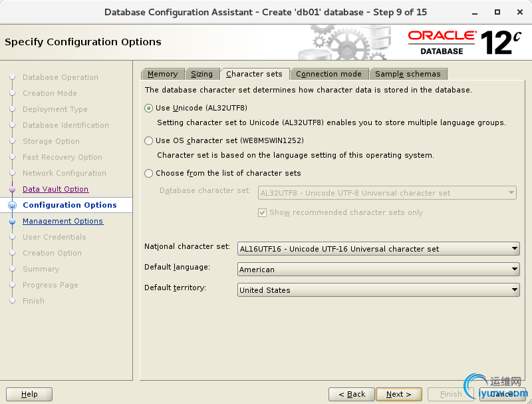Go back with the Back button

352,394
